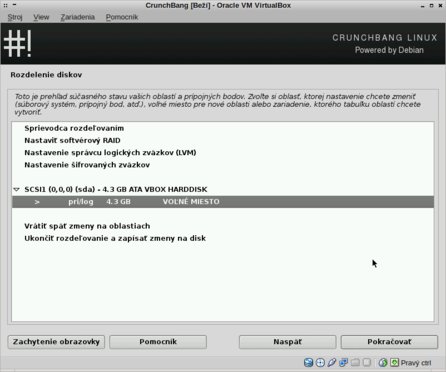Click the green host key capture icon
This screenshot has height=372, width=446.
pyautogui.click(x=394, y=362)
